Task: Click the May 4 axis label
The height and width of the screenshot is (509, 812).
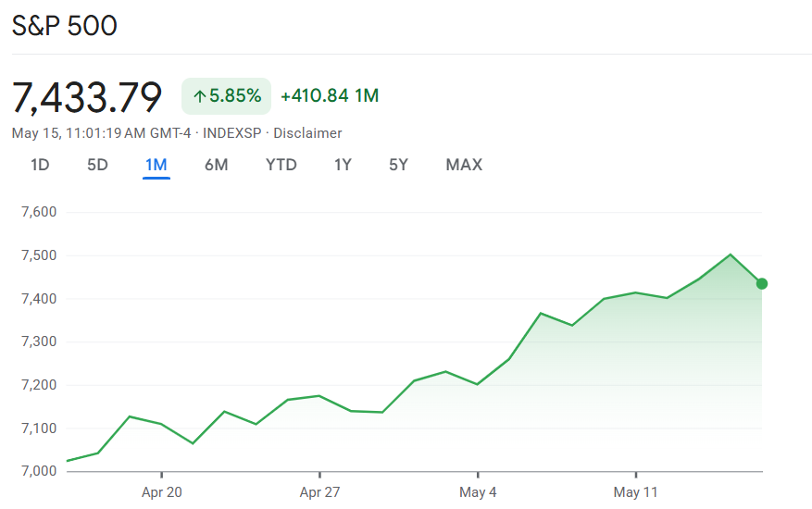Action: (x=478, y=492)
